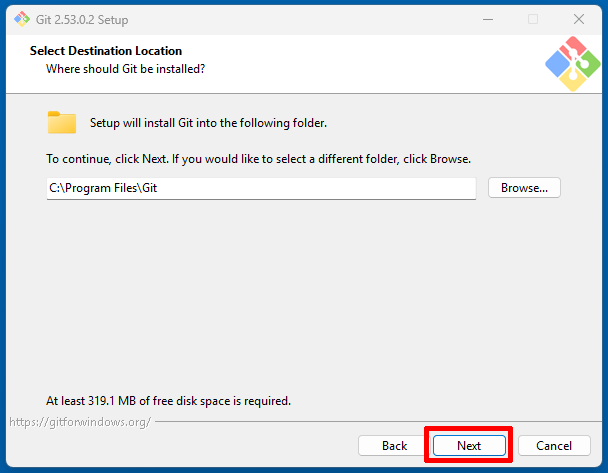Click the yellow folder icon
The height and width of the screenshot is (473, 608).
click(62, 123)
